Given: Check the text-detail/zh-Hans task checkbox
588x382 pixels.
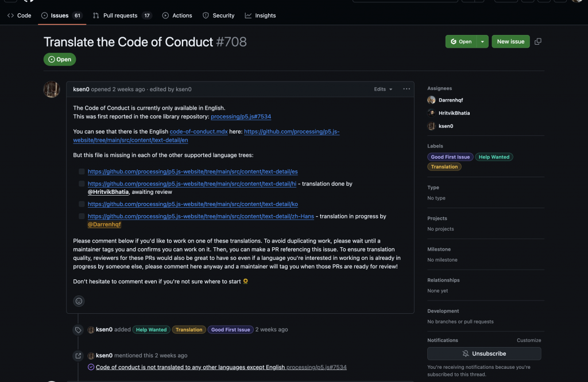Looking at the screenshot, I should click(82, 216).
